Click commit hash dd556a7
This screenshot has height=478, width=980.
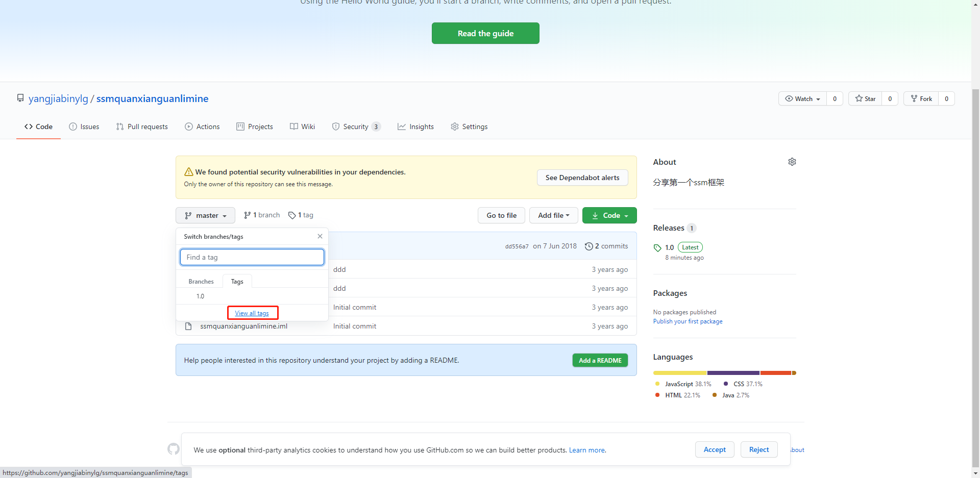[517, 246]
